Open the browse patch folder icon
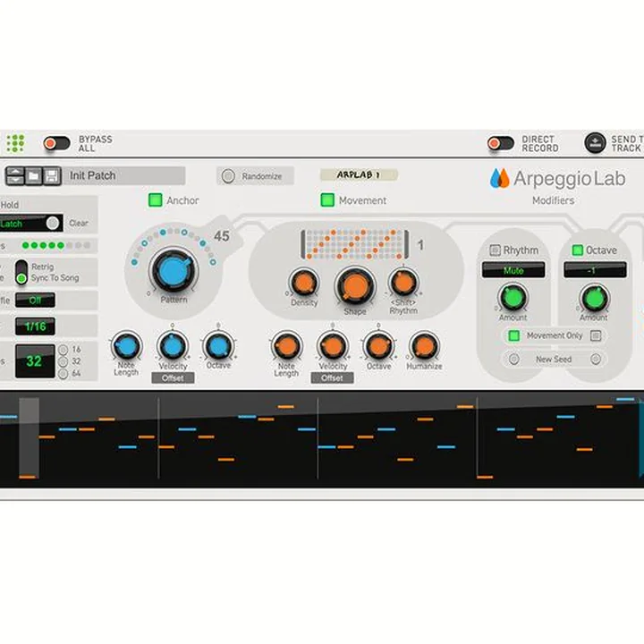The height and width of the screenshot is (644, 644). [x=34, y=176]
